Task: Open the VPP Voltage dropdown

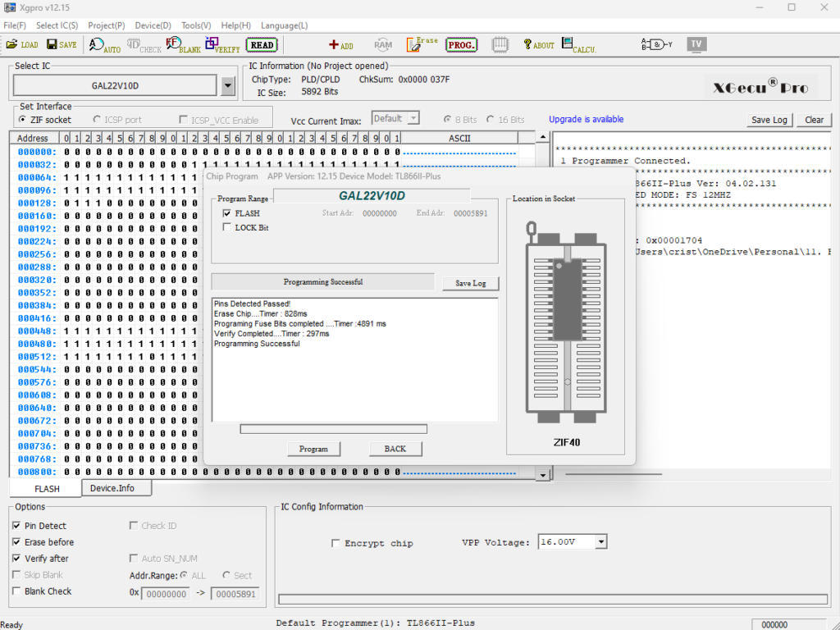Action: 601,541
